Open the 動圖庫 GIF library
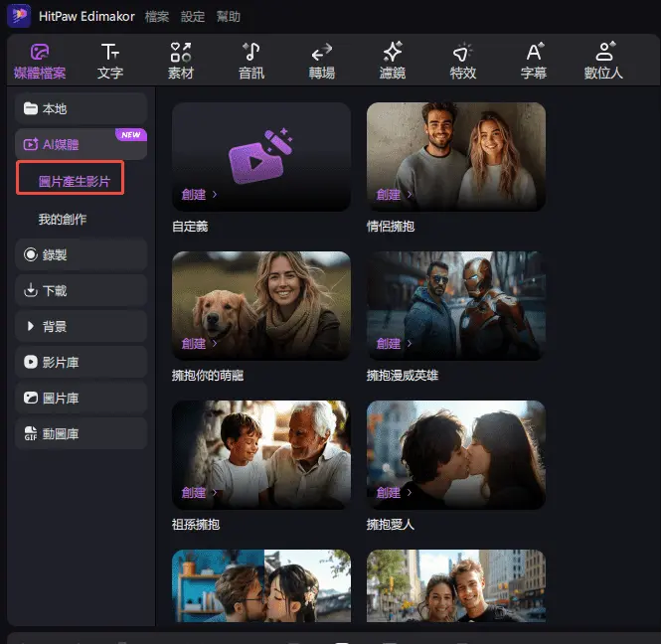 click(x=82, y=433)
